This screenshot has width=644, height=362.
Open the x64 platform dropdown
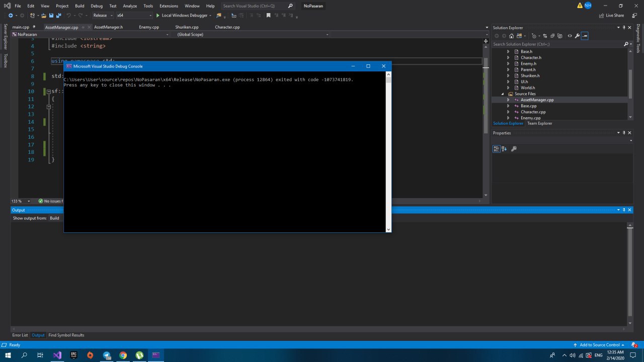[134, 16]
